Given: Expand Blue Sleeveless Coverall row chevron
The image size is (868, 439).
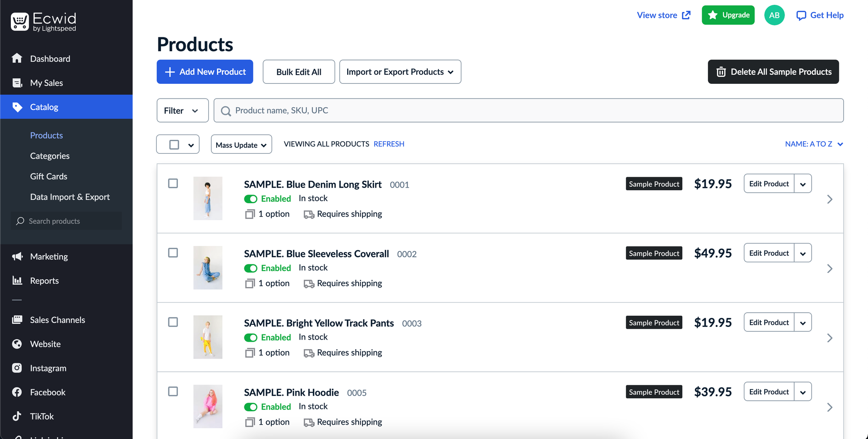Looking at the screenshot, I should pyautogui.click(x=829, y=269).
